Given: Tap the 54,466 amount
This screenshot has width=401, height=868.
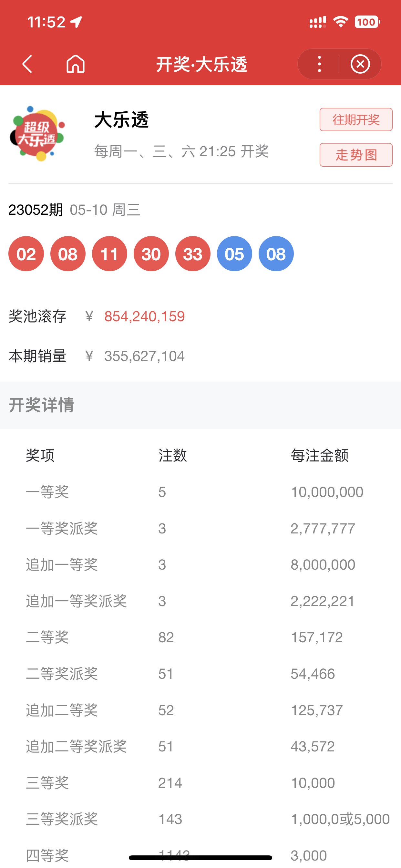Looking at the screenshot, I should (313, 674).
